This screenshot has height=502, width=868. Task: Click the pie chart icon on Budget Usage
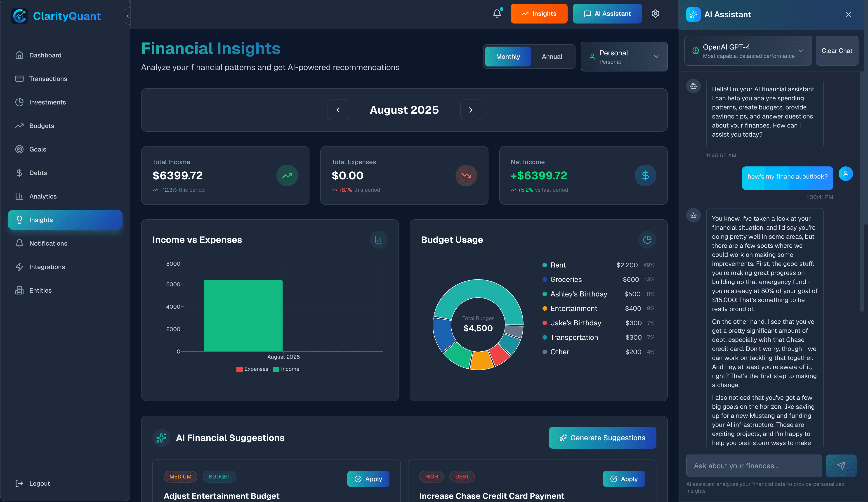pos(647,240)
